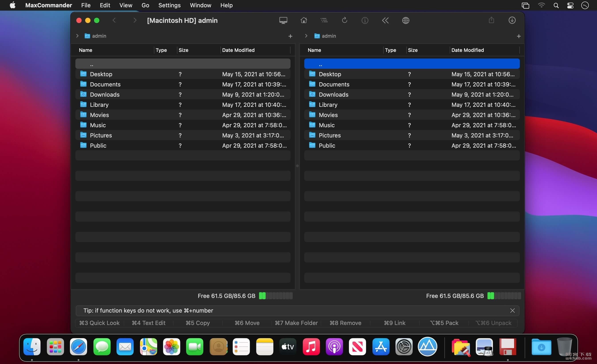Expand left panel path chevron
The image size is (597, 364).
coord(77,36)
